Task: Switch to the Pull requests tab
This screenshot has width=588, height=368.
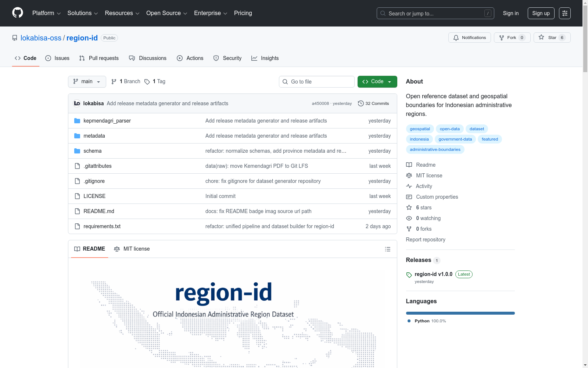Action: pyautogui.click(x=99, y=58)
